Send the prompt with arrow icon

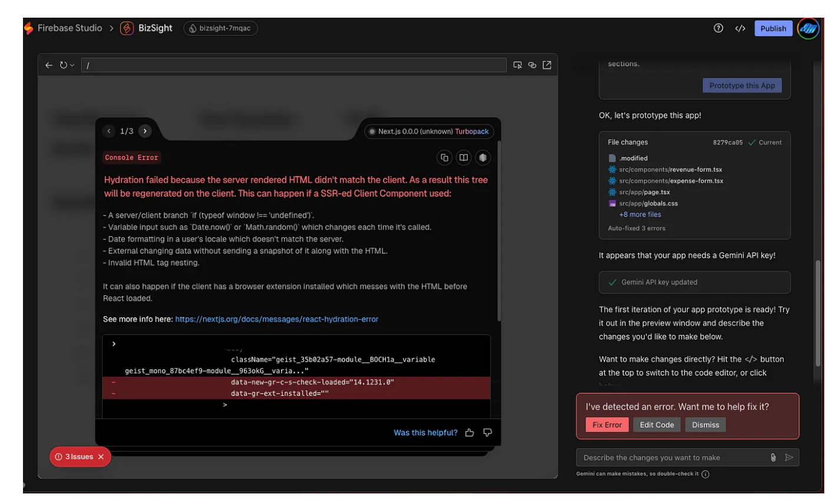pyautogui.click(x=789, y=457)
